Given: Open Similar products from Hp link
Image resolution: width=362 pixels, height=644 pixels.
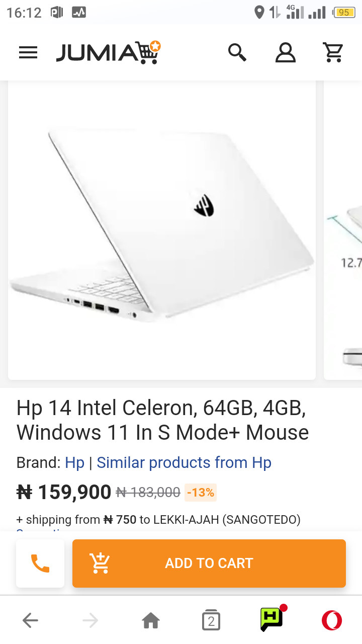Looking at the screenshot, I should [x=184, y=462].
